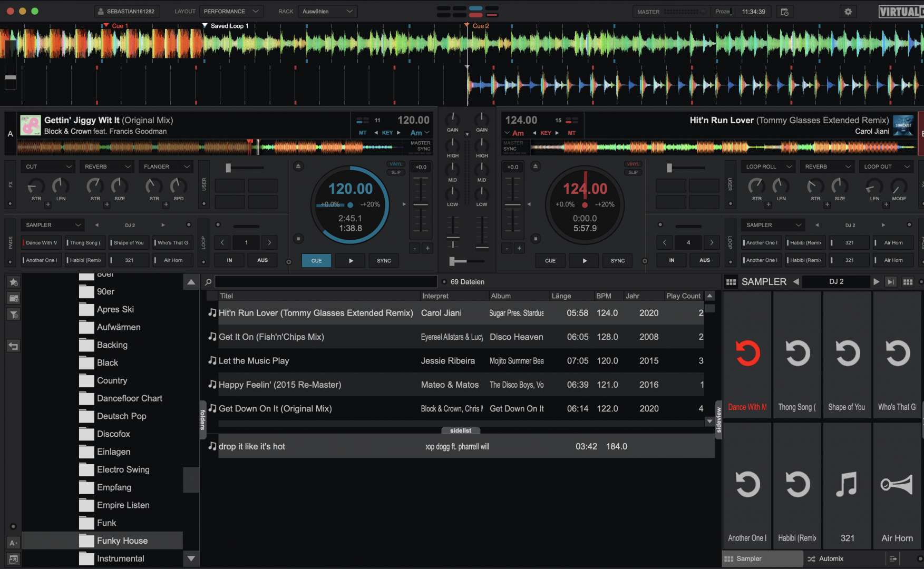Click loop AUS on deck B
This screenshot has width=924, height=569.
[705, 260]
